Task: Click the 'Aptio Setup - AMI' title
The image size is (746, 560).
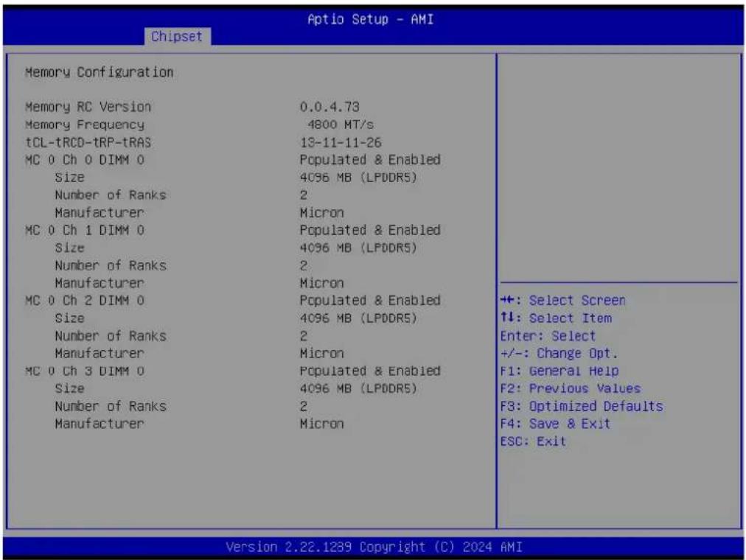Action: [370, 19]
